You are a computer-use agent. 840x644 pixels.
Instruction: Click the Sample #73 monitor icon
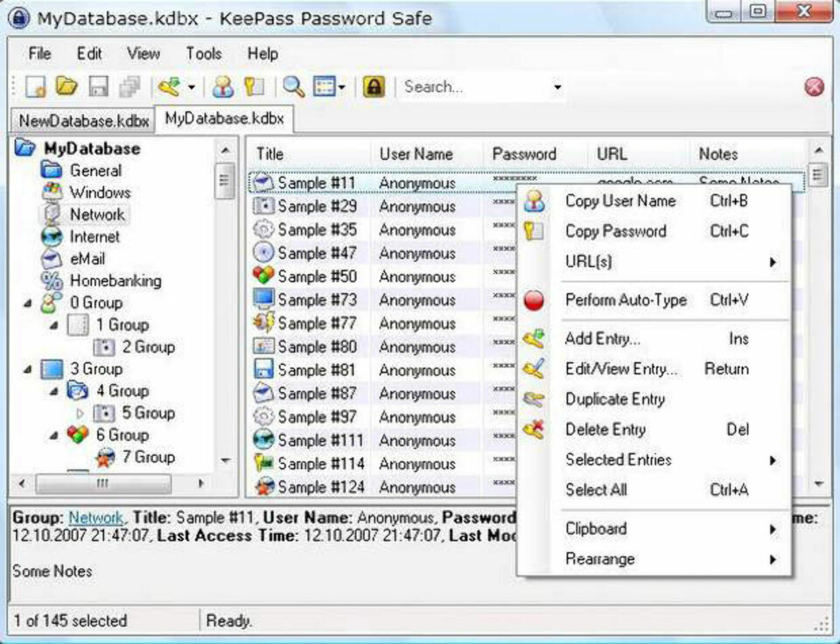[263, 299]
